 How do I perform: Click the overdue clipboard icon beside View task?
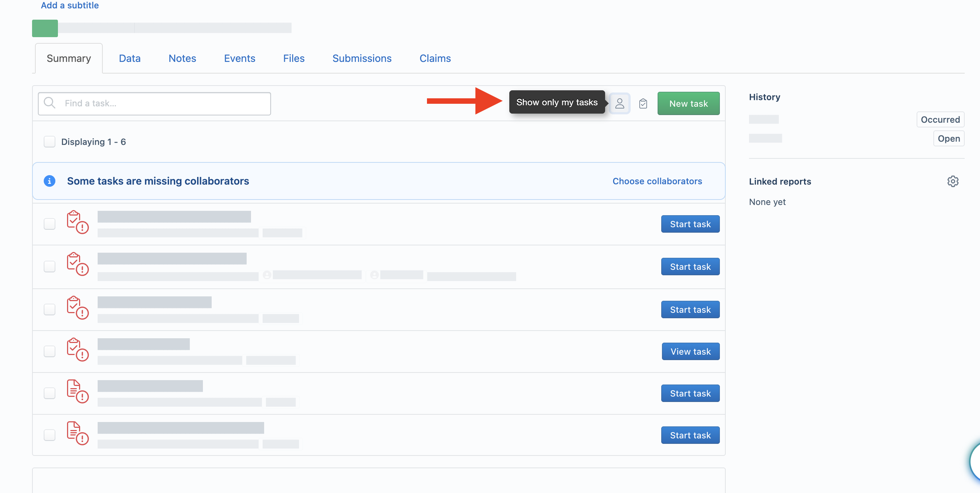click(77, 350)
